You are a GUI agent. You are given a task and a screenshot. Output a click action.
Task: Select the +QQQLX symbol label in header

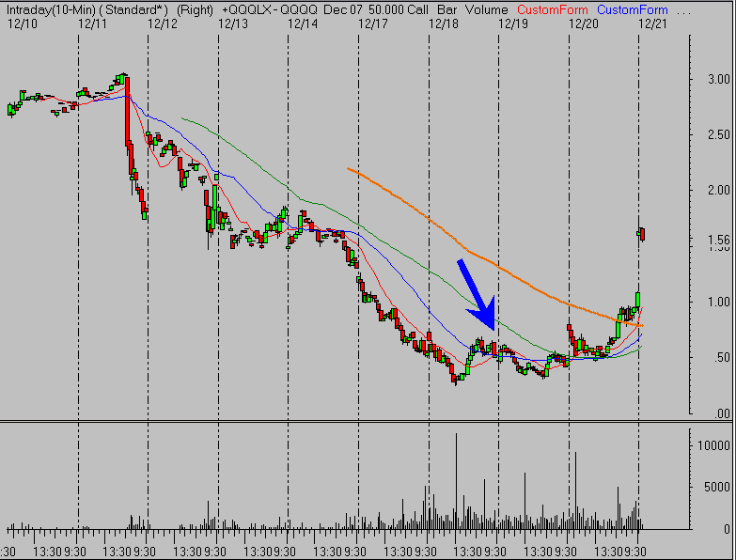click(247, 9)
